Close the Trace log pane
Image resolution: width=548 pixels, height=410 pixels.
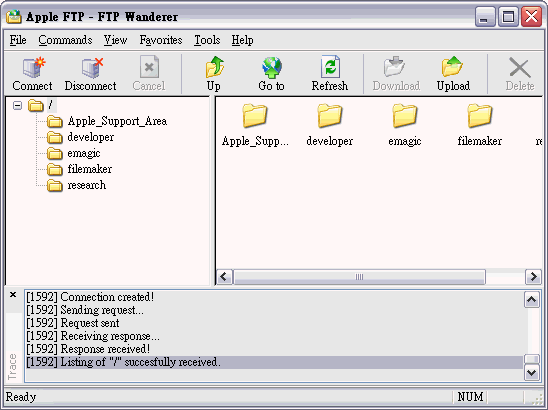[x=13, y=295]
